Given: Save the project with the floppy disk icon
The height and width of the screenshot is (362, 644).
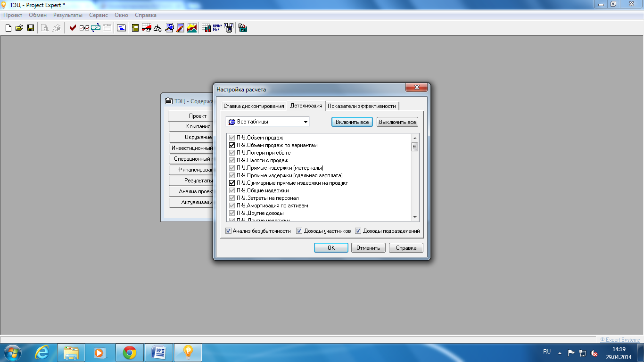Looking at the screenshot, I should (x=30, y=28).
